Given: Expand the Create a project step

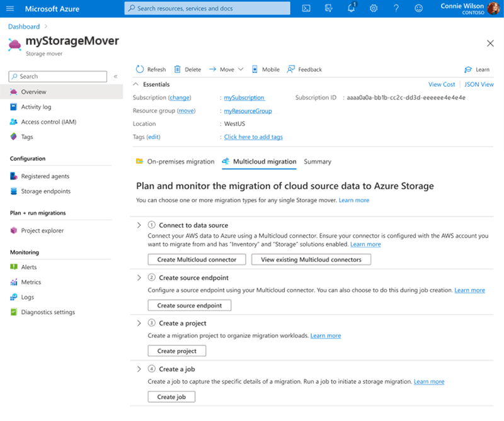Looking at the screenshot, I should pyautogui.click(x=139, y=323).
